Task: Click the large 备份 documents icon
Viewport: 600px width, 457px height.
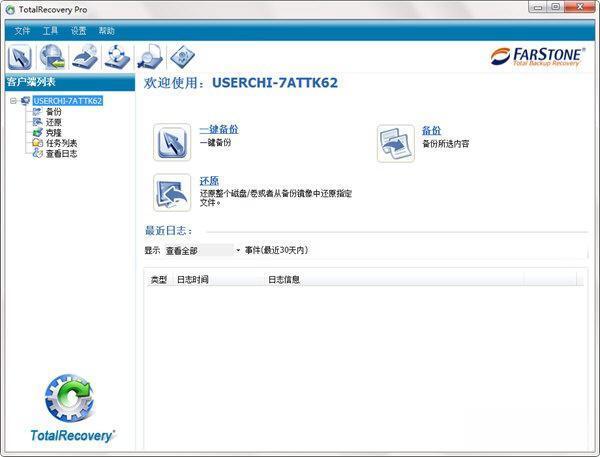Action: [396, 144]
